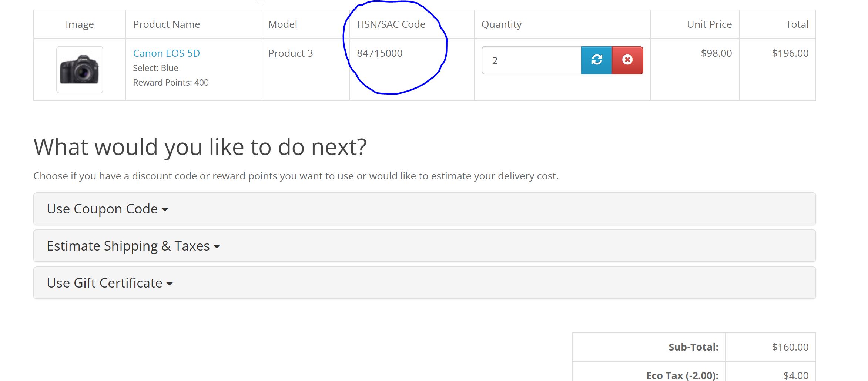868x381 pixels.
Task: Expand Estimate Shipping & Taxes section
Action: tap(133, 246)
